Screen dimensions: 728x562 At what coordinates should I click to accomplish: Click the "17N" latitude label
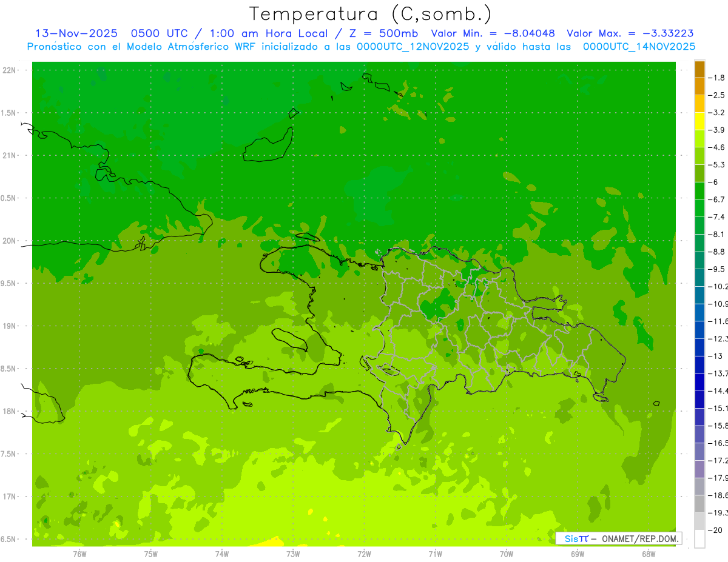pos(9,497)
